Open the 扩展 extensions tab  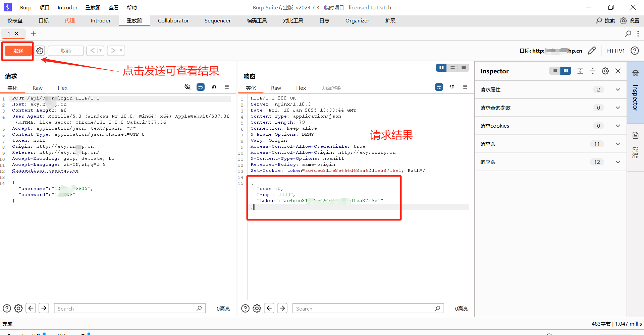pos(390,20)
